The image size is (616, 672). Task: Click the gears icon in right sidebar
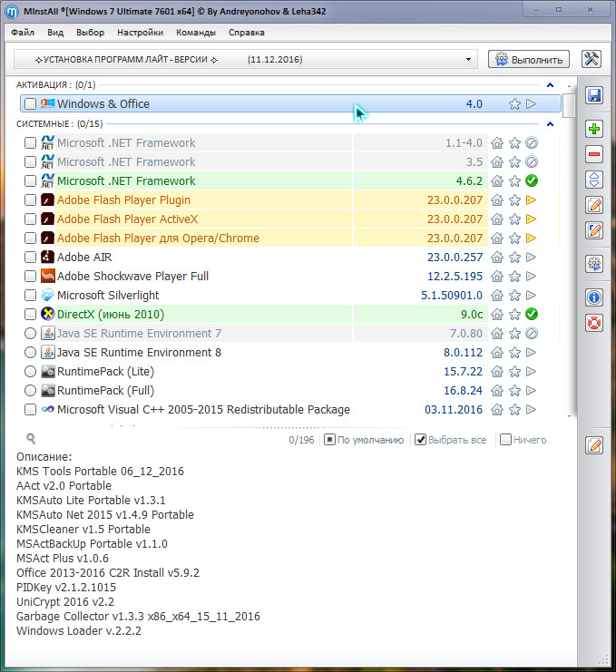tap(594, 264)
